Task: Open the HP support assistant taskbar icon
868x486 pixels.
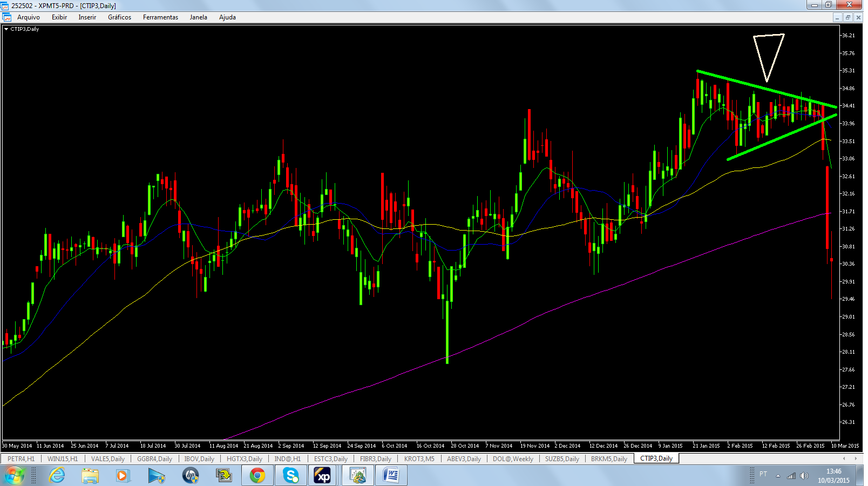Action: 190,475
